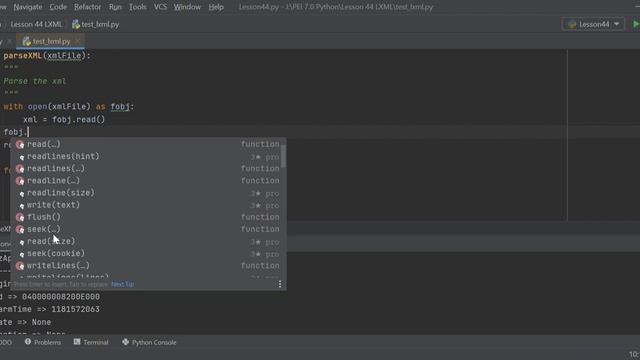The width and height of the screenshot is (640, 360).
Task: Click the Next Tip link
Action: click(122, 284)
